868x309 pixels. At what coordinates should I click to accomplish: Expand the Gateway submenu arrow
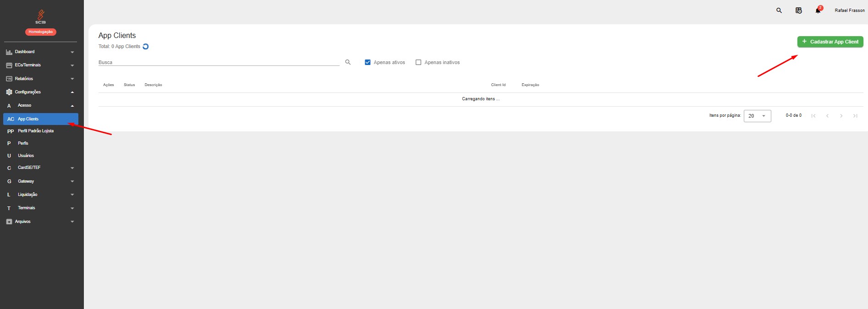pos(72,181)
